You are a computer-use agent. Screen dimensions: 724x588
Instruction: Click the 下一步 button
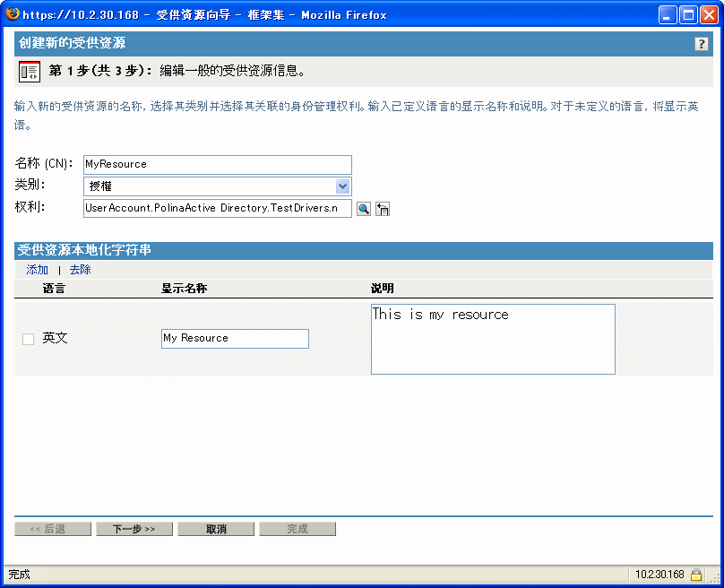coord(134,528)
